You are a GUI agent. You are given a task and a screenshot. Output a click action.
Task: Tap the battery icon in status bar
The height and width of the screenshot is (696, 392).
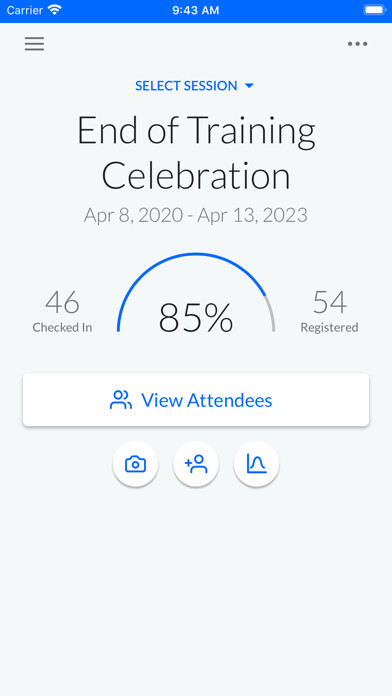[375, 10]
